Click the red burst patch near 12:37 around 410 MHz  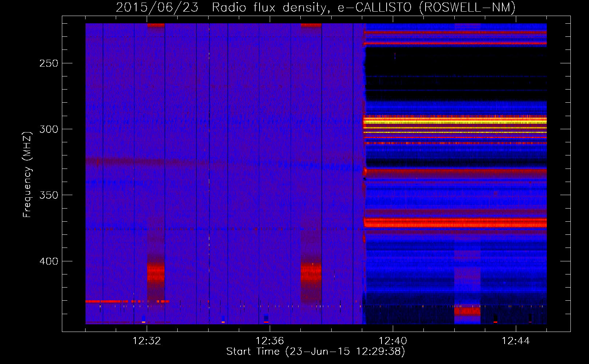coord(311,273)
